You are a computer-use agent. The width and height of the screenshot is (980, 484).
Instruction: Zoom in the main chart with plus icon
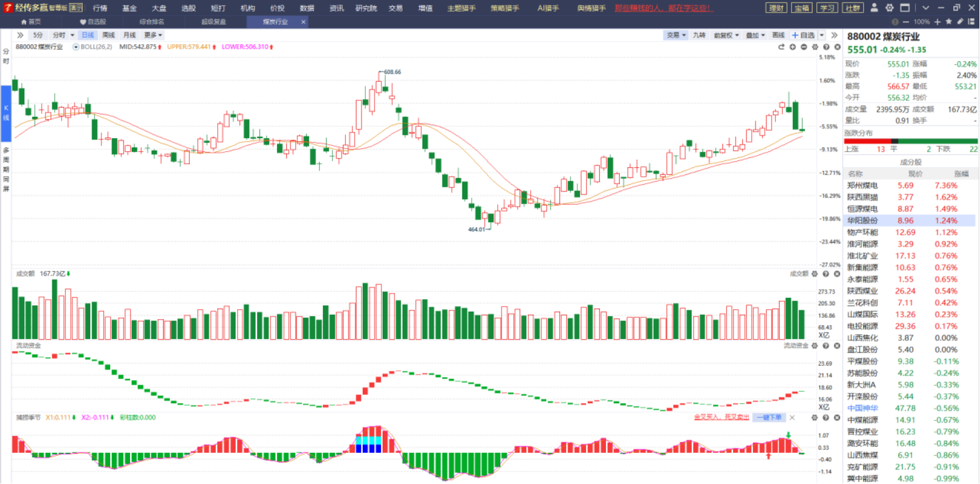point(793,47)
